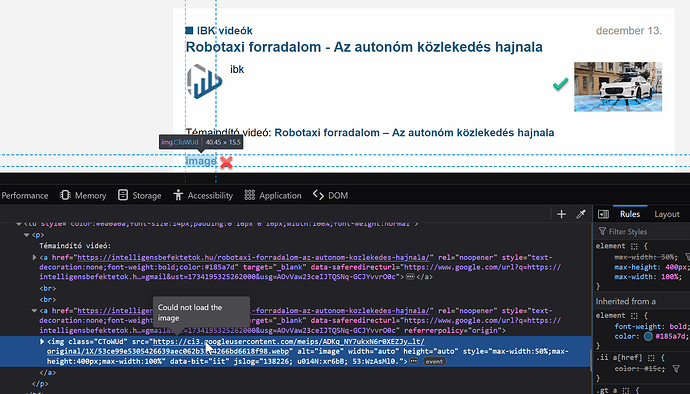Open the 'Robotaxi forradalom' headline link
The width and height of the screenshot is (690, 394).
[364, 47]
